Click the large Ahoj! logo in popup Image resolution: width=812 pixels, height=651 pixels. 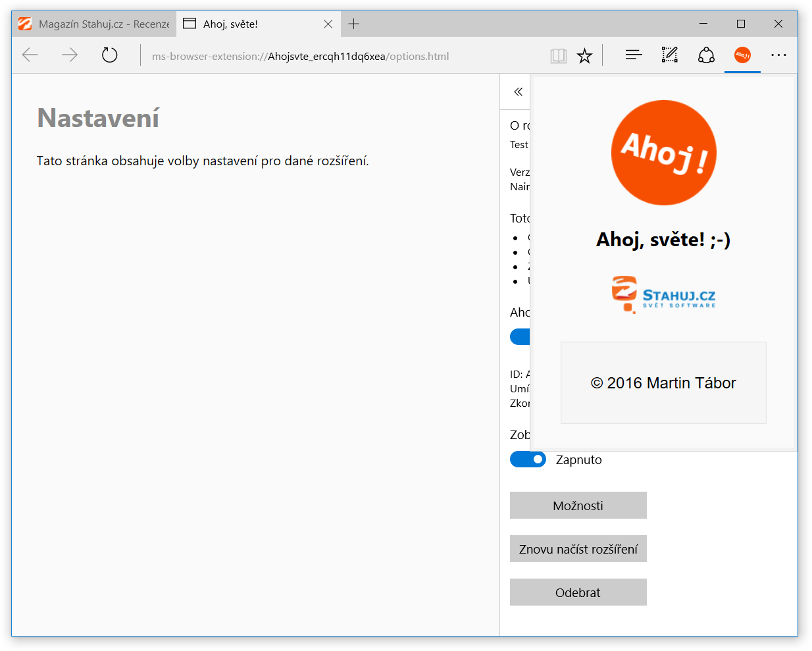(x=664, y=153)
